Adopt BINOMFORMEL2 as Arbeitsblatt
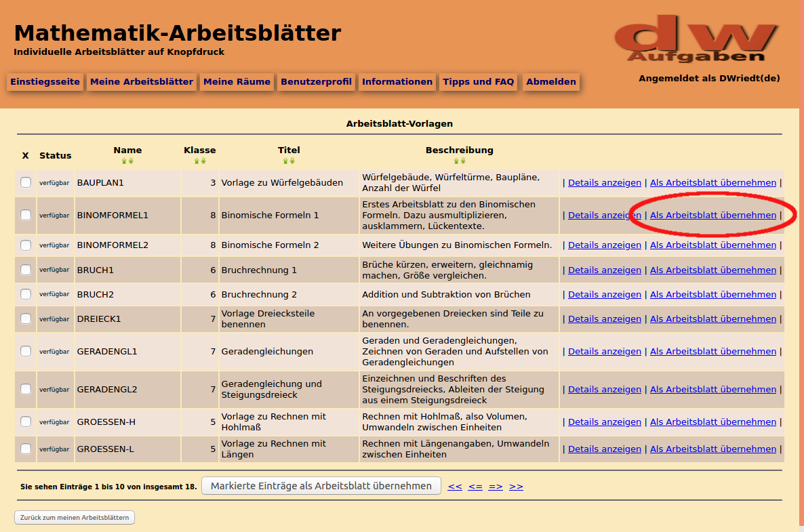The height and width of the screenshot is (532, 804). coord(713,245)
